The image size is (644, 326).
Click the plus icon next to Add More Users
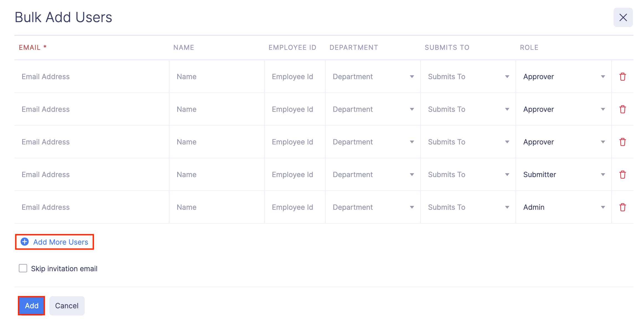pyautogui.click(x=24, y=242)
